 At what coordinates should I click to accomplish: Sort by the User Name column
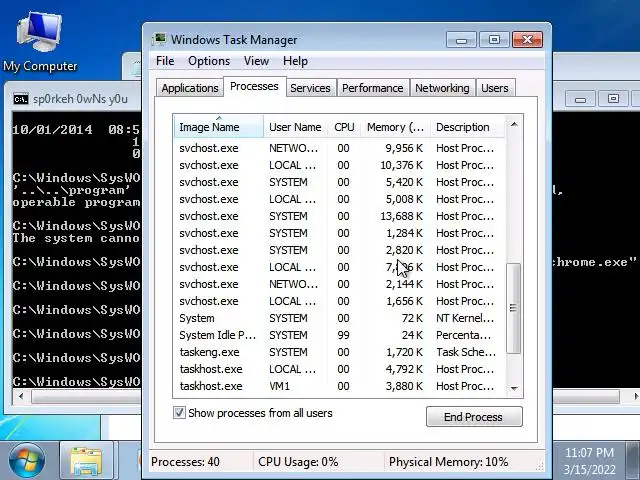[296, 127]
